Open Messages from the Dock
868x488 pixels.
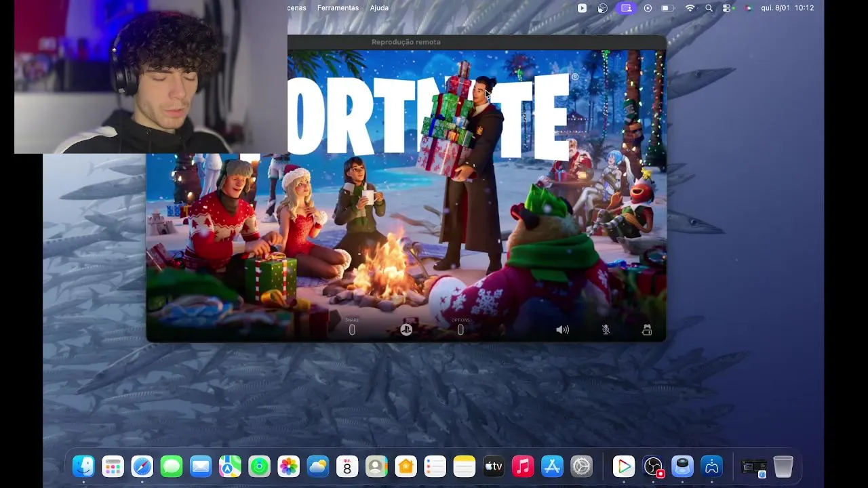(x=172, y=466)
